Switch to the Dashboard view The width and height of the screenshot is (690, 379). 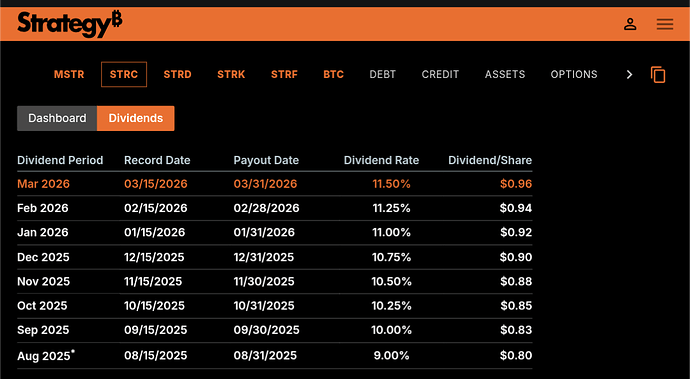[57, 118]
